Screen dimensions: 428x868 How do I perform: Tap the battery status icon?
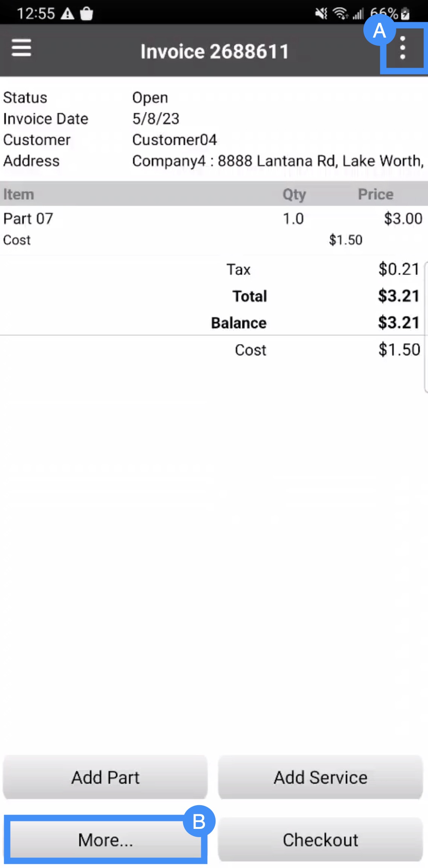405,14
